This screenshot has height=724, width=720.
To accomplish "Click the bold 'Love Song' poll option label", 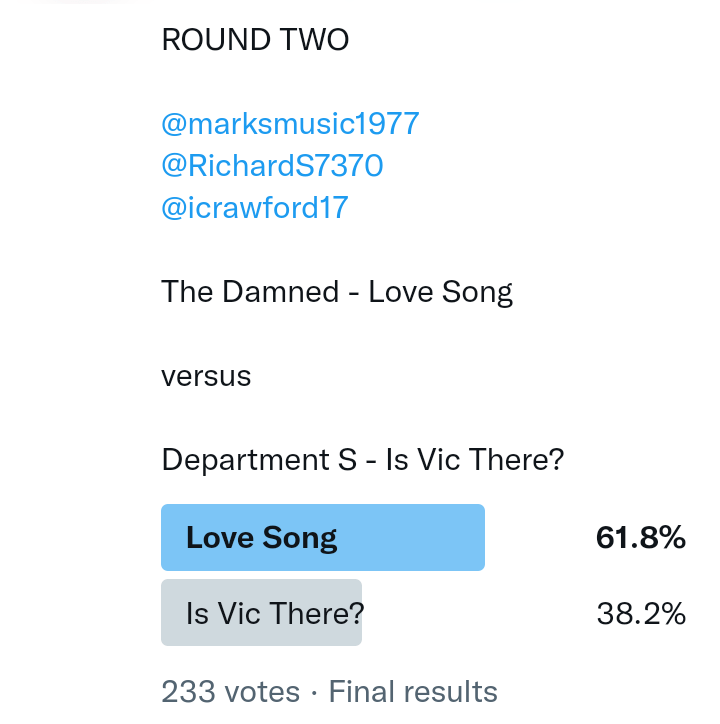I will (261, 538).
